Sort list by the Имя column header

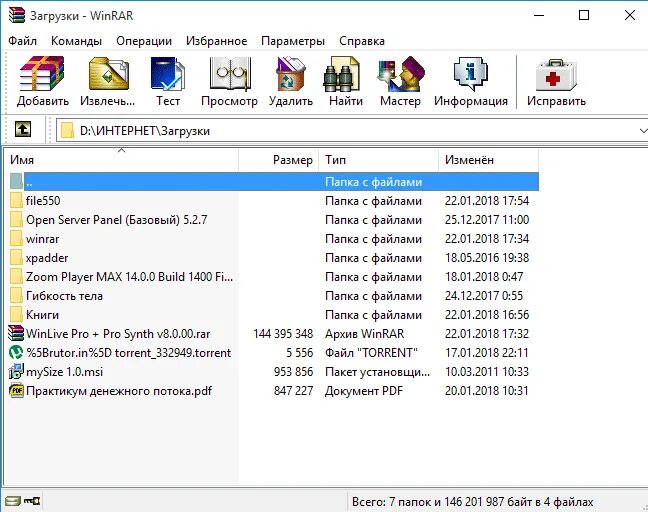122,160
